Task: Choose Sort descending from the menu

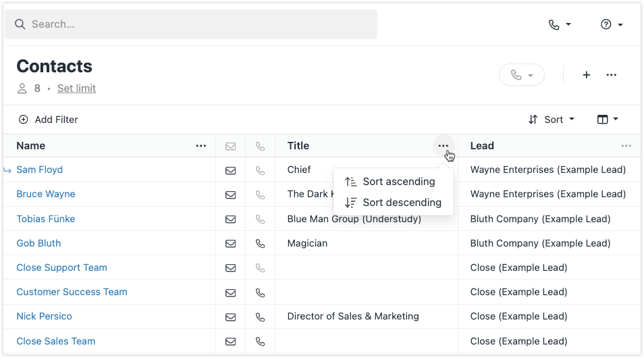Action: [x=402, y=203]
